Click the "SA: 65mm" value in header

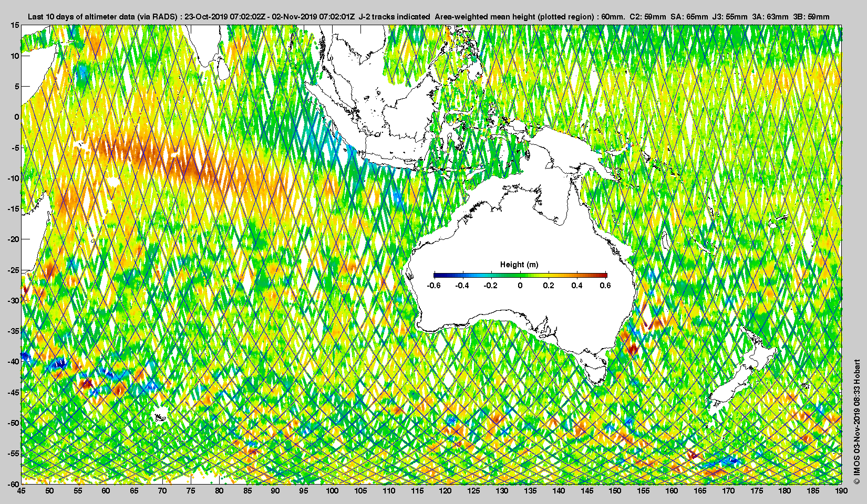(689, 17)
